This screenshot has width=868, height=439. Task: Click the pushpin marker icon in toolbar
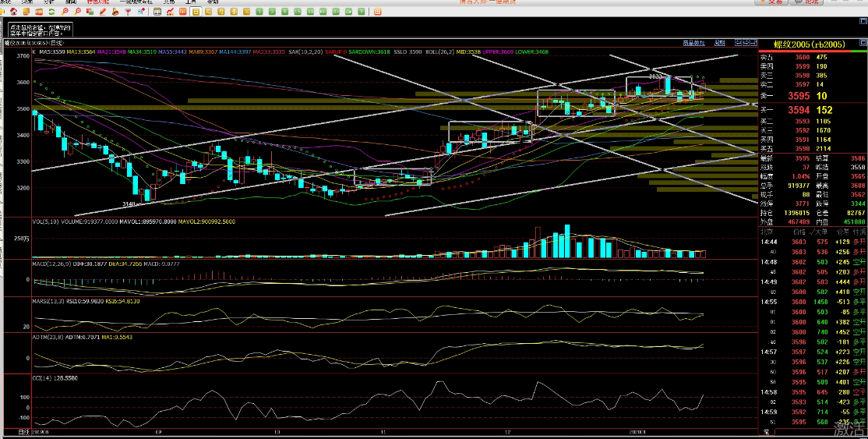pos(141,11)
